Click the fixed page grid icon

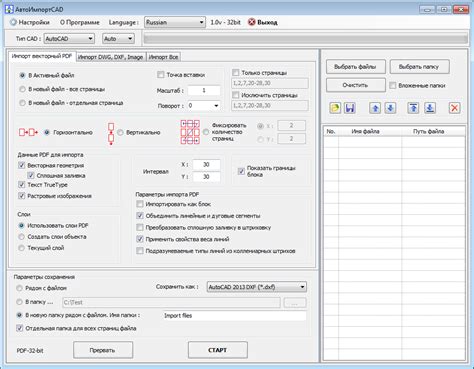[190, 132]
